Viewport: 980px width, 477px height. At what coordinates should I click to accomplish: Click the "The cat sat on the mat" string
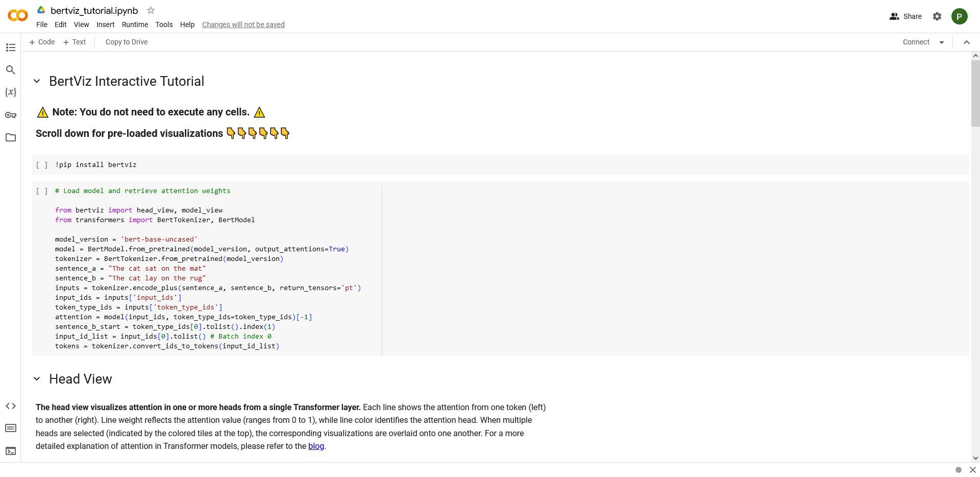[157, 268]
